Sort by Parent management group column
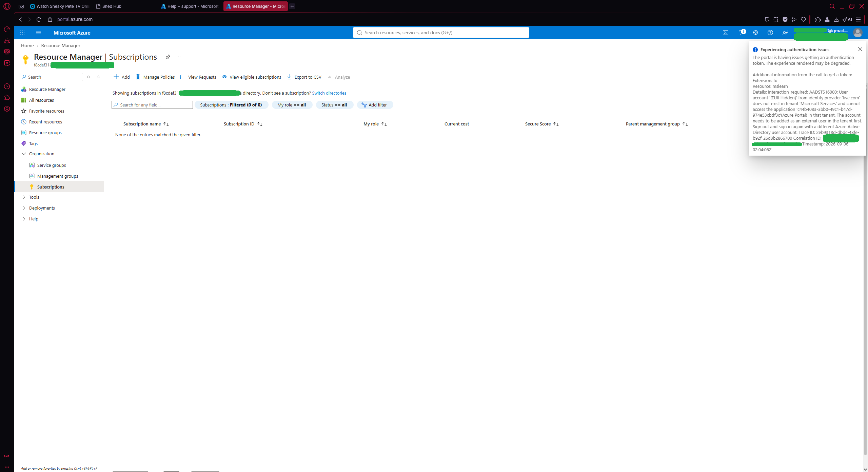Screen dimensions: 868x472 (657, 124)
